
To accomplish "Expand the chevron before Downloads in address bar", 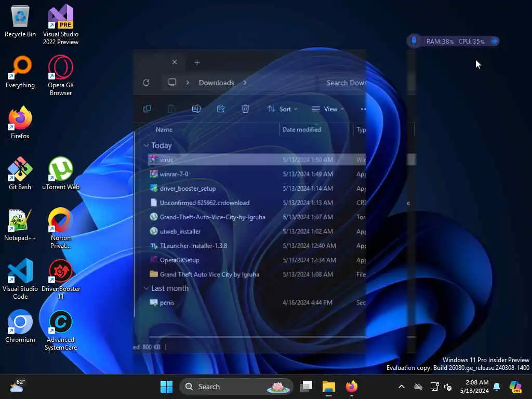I will (x=187, y=83).
